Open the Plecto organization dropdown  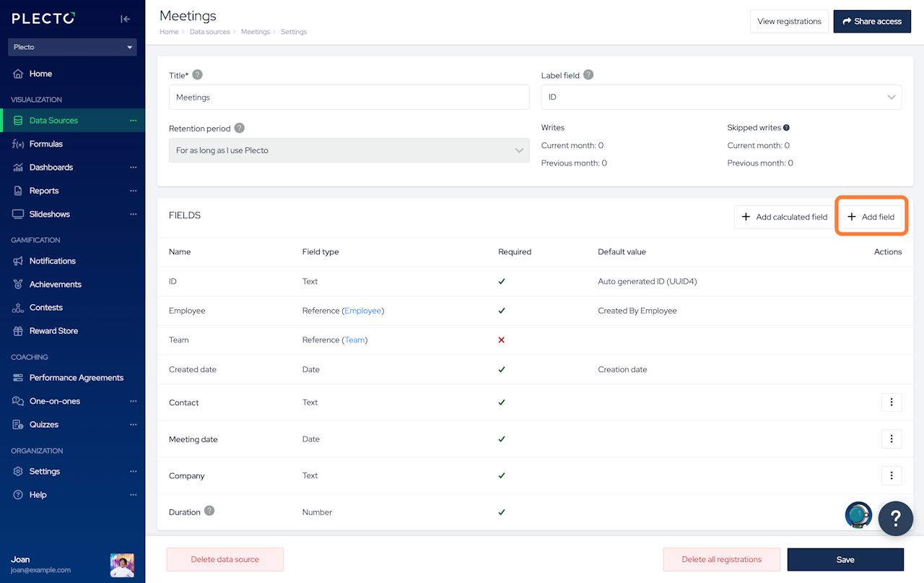point(72,47)
